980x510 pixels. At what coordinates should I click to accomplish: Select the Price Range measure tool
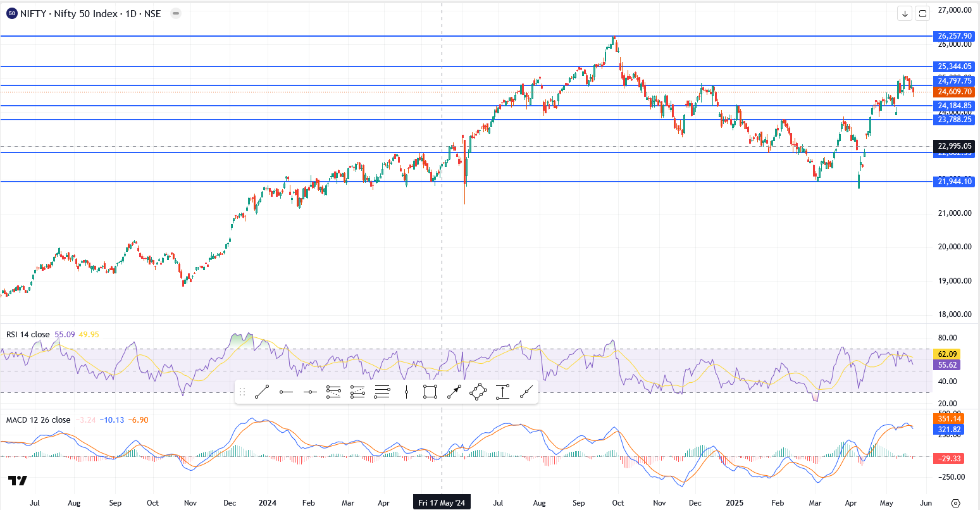[x=502, y=392]
